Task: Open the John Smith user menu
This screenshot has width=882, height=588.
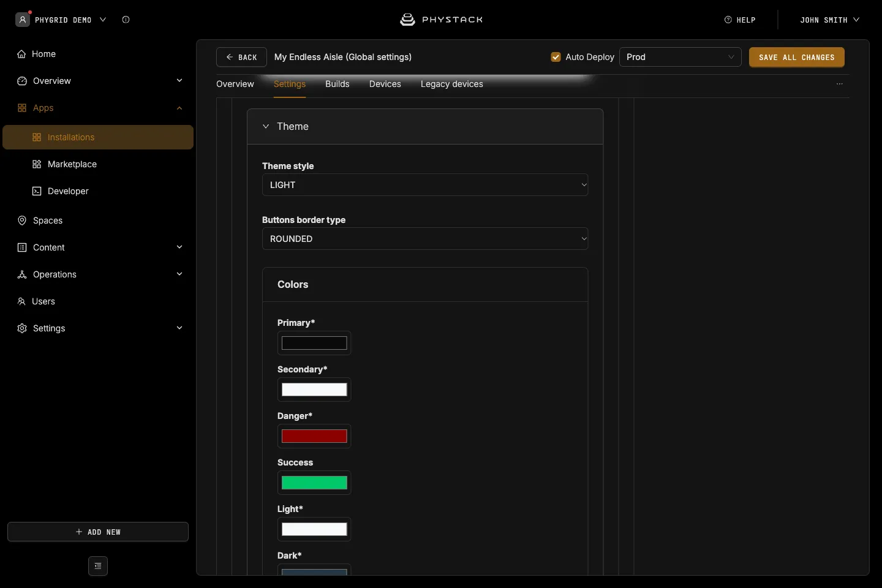Action: coord(829,20)
